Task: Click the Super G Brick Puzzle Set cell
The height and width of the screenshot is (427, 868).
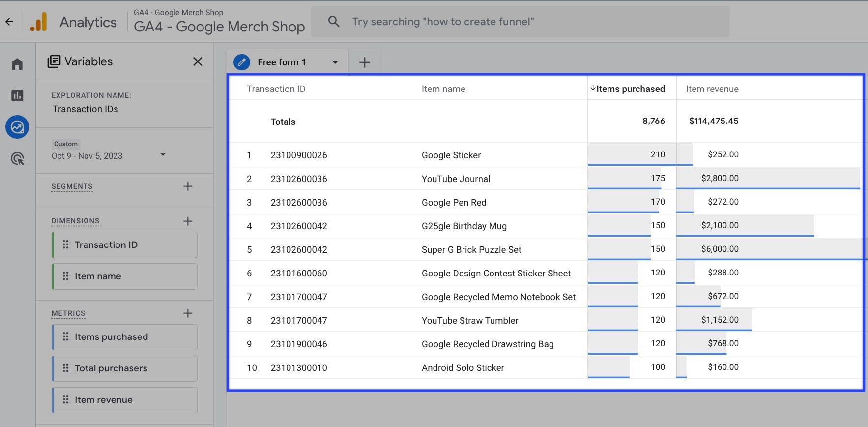Action: pos(471,250)
